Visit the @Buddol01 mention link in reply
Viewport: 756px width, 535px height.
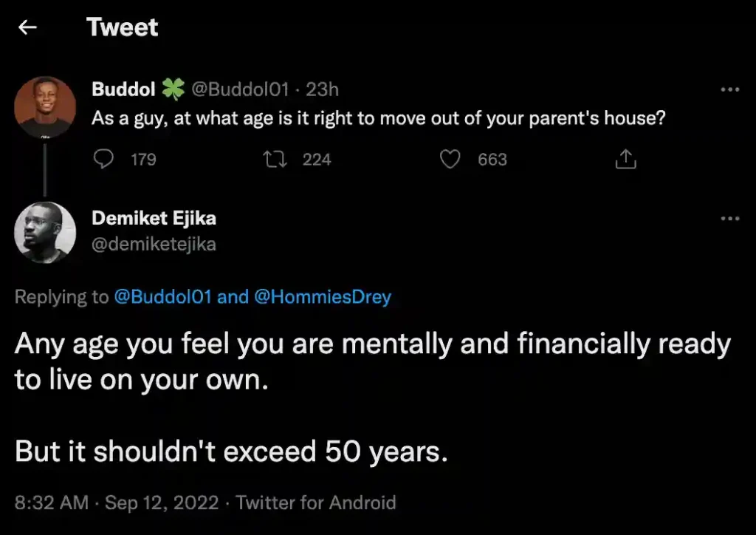(163, 297)
